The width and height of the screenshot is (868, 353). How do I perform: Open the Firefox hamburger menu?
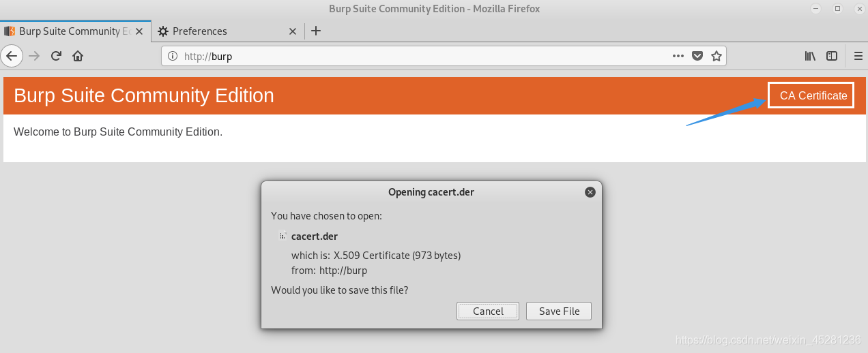click(x=858, y=56)
